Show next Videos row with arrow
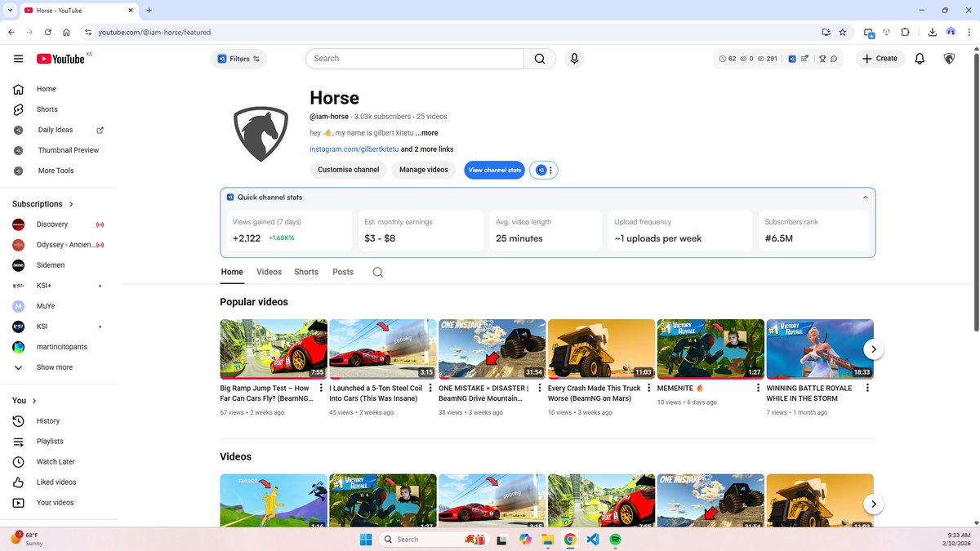The image size is (980, 551). tap(873, 504)
